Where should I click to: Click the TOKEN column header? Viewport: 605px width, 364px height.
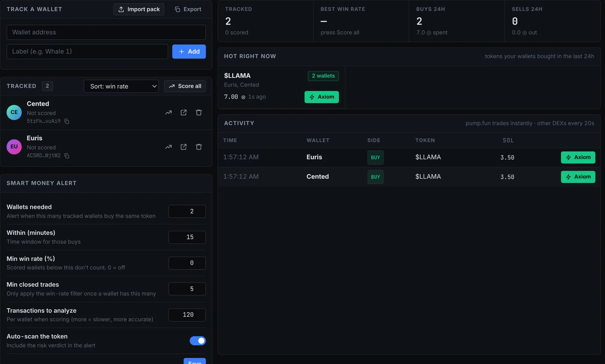(x=425, y=140)
